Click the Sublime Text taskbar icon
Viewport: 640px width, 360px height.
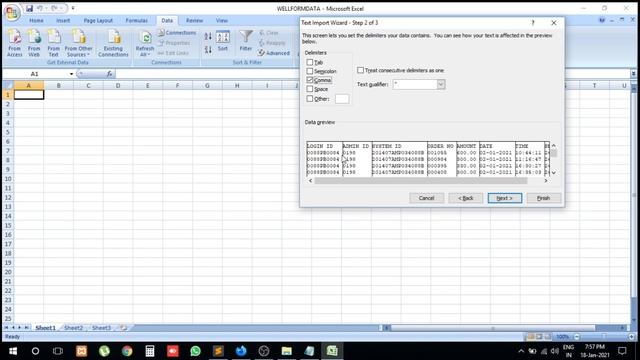[218, 351]
